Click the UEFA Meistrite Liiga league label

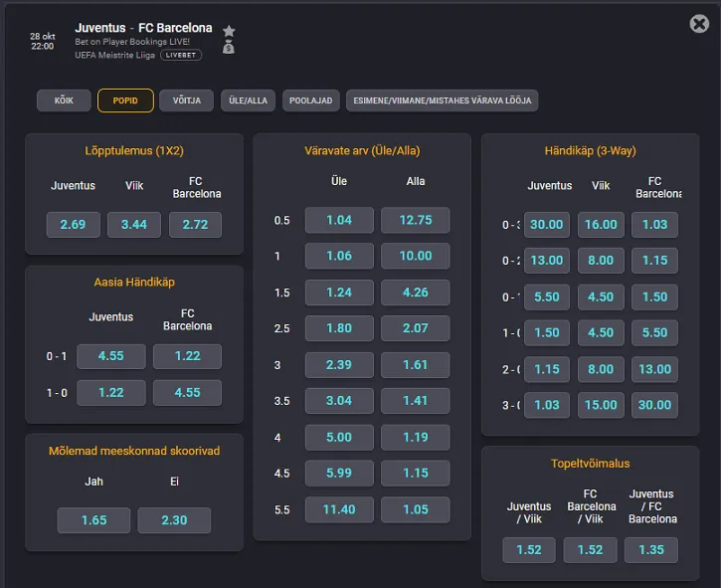114,56
